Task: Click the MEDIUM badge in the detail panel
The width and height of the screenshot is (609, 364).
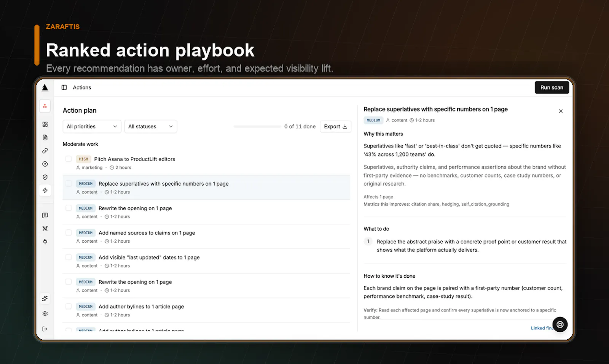Action: (x=373, y=120)
